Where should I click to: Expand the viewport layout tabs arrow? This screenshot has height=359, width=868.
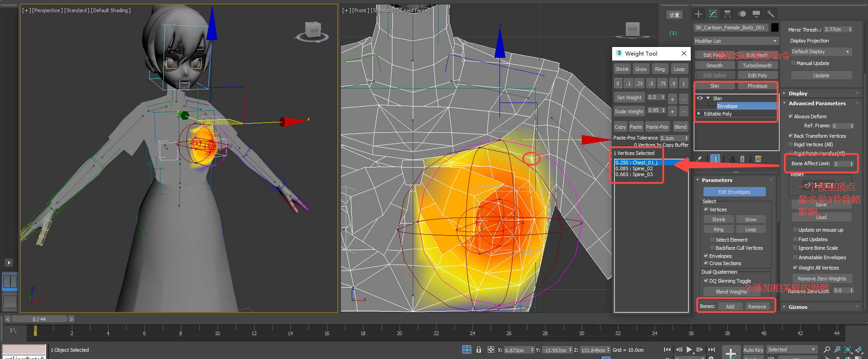coord(9,262)
